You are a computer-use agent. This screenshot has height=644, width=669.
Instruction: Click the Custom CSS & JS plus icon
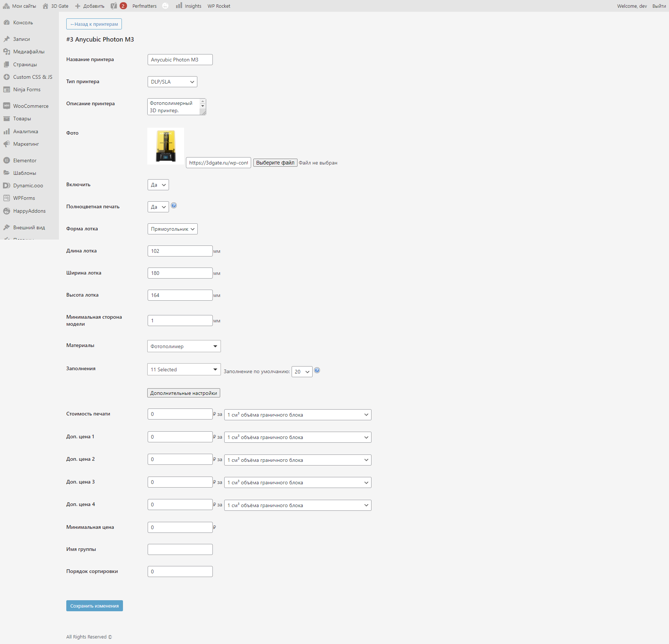point(7,77)
